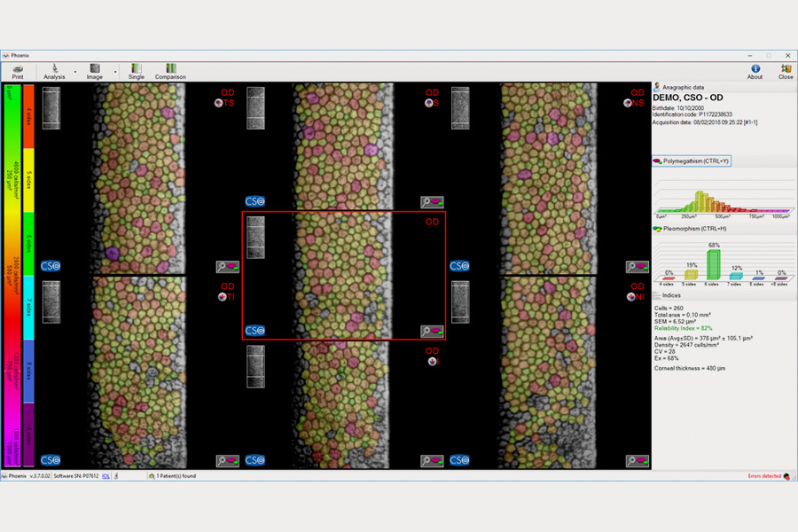The image size is (798, 532).
Task: Click the Close toolbar button
Action: (786, 71)
